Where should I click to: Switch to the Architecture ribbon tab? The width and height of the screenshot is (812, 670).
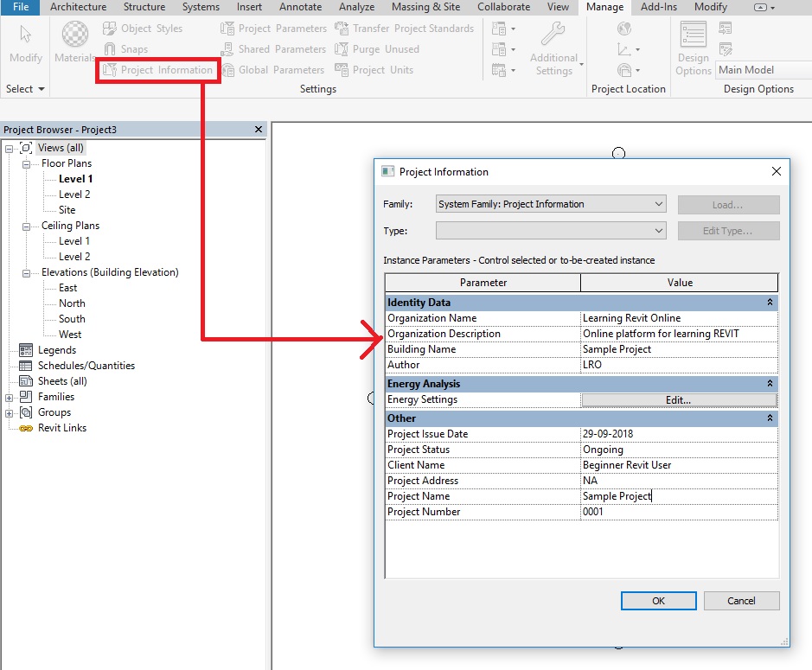coord(78,7)
